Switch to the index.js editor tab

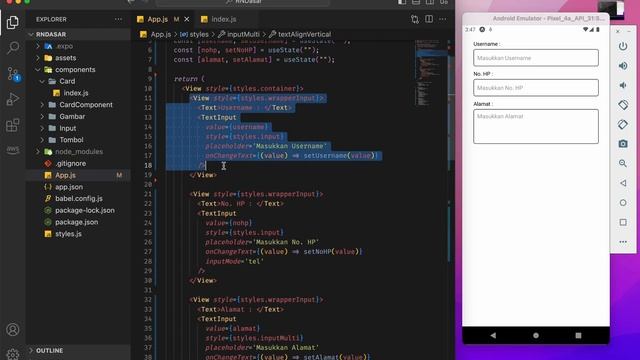224,19
